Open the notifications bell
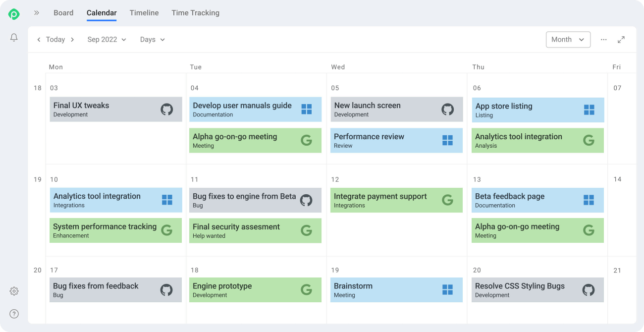 tap(14, 38)
